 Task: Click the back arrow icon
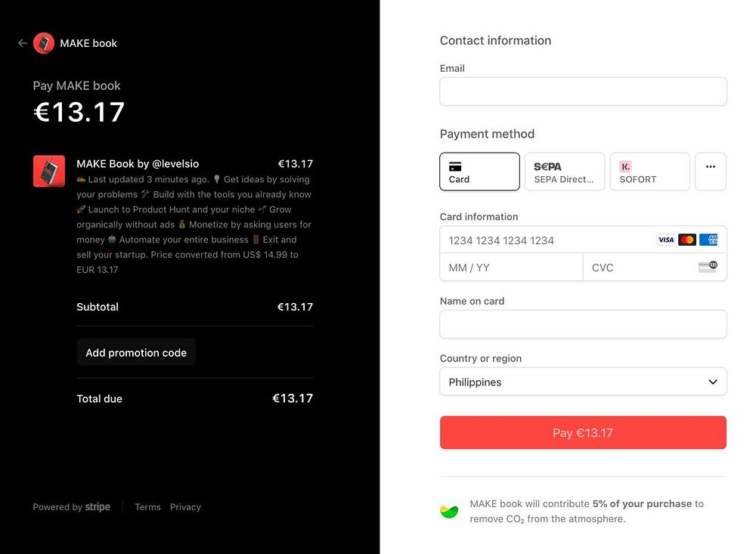[x=22, y=43]
